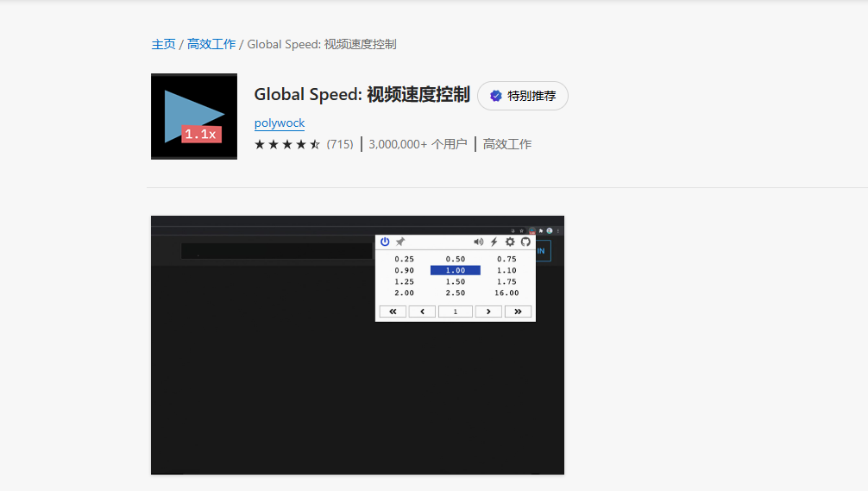Open the (715) reviews count
Viewport: 868px width, 491px height.
340,144
